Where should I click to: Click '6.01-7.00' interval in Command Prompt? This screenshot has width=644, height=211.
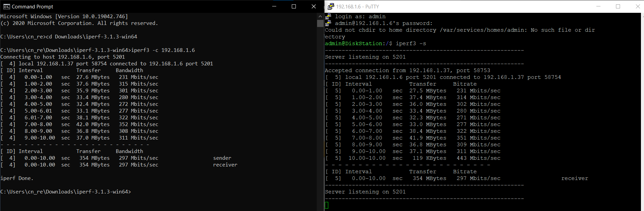[x=38, y=118]
